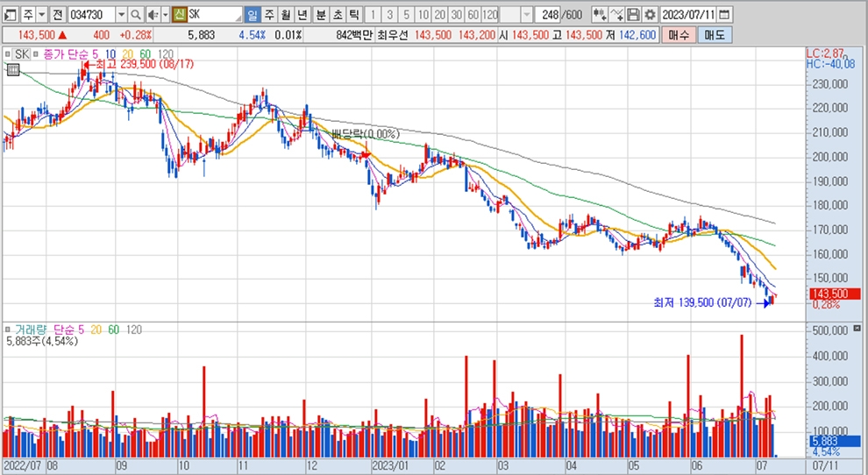Click the window layout icon at top-left
This screenshot has height=475, width=868.
click(10, 15)
